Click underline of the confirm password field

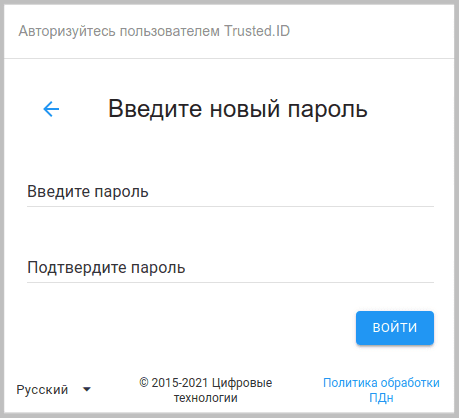pyautogui.click(x=230, y=283)
